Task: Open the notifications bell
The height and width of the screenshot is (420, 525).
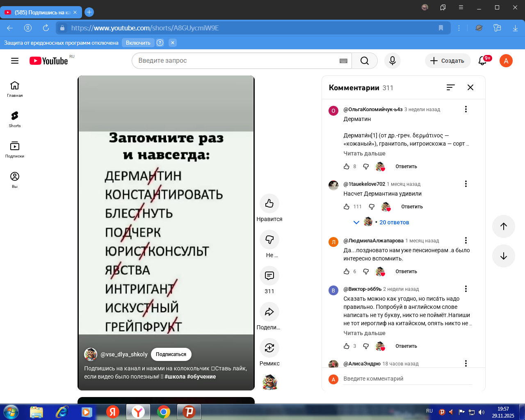Action: point(483,61)
